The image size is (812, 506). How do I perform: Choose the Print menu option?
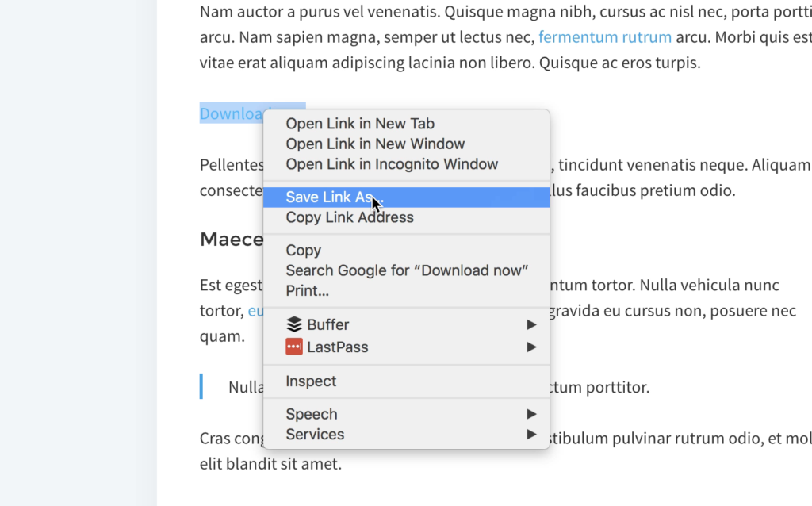(x=407, y=290)
